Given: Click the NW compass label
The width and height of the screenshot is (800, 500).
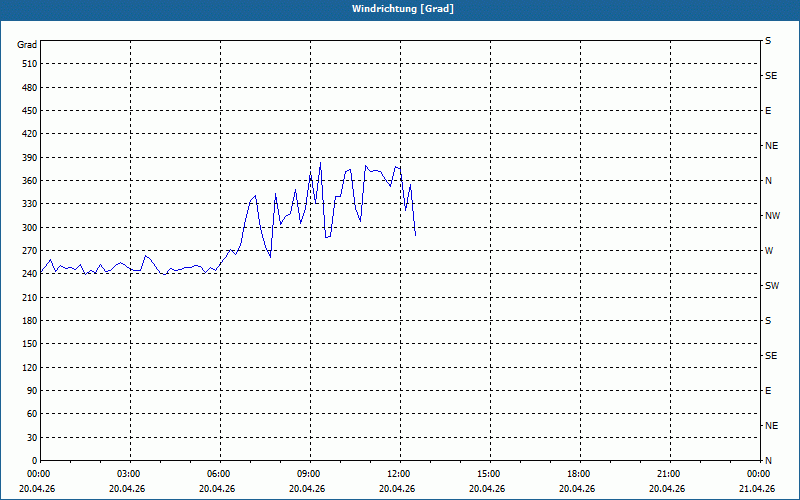Looking at the screenshot, I should tap(772, 216).
